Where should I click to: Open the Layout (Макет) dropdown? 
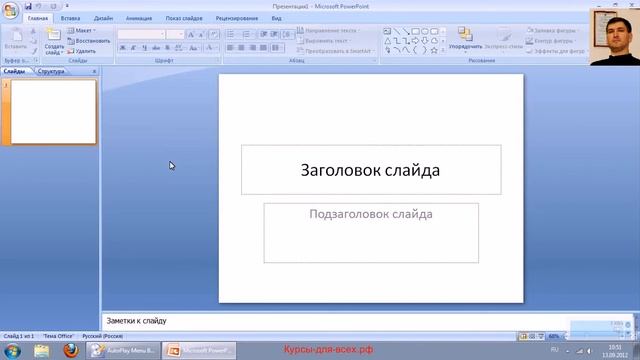82,31
